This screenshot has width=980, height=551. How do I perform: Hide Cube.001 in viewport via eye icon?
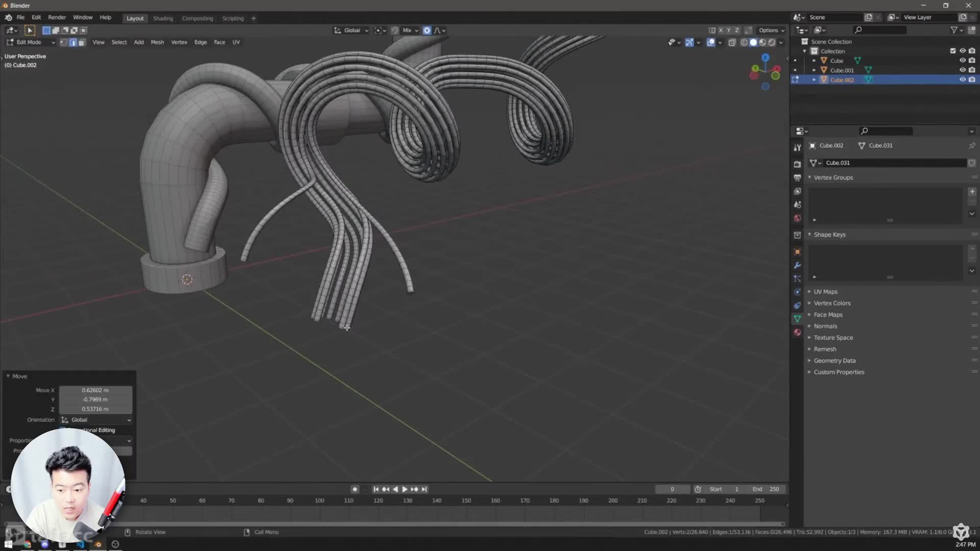962,70
